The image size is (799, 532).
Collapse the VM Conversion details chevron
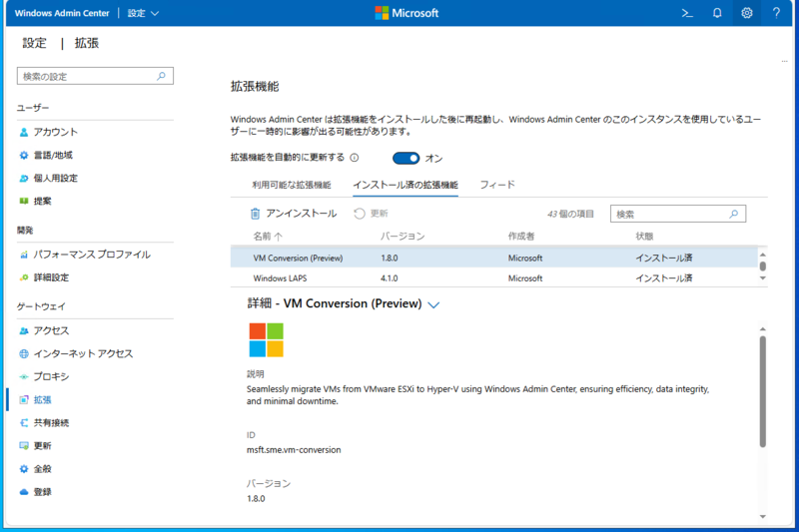pyautogui.click(x=433, y=304)
